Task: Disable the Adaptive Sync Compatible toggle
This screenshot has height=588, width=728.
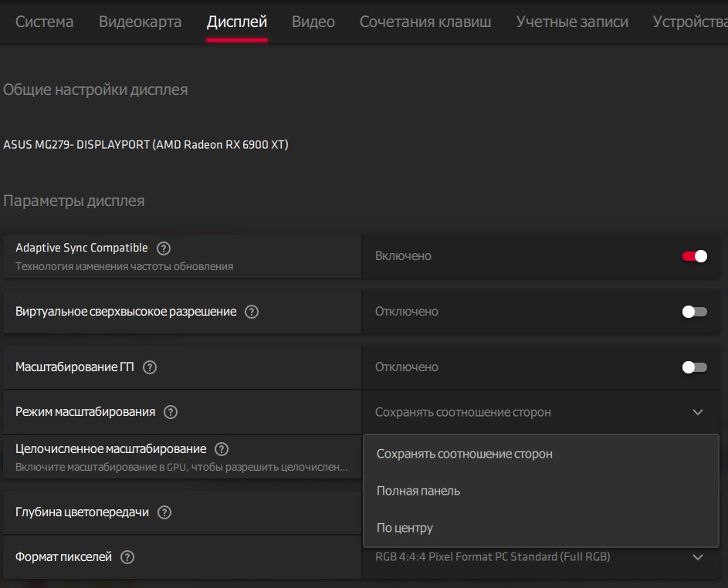Action: pos(694,256)
